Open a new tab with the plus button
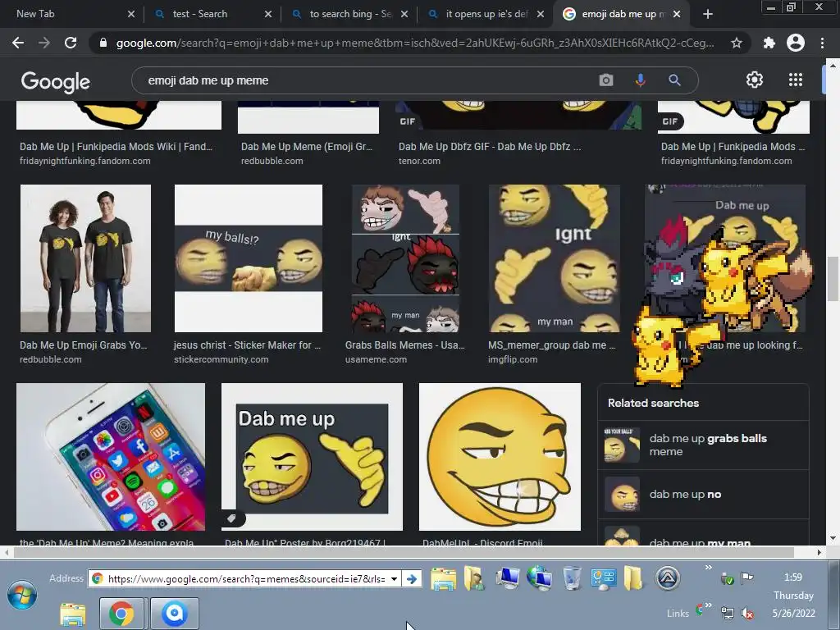The image size is (840, 630). 708,14
